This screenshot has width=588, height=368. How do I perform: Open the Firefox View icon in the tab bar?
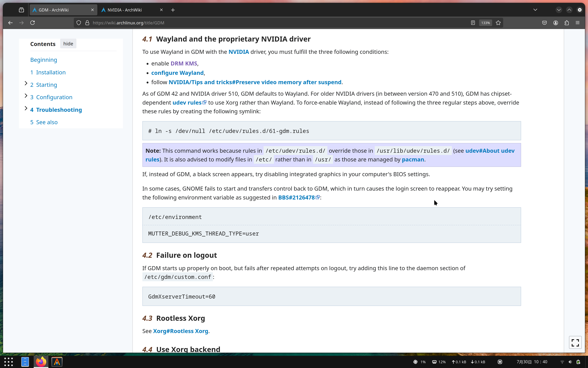point(21,10)
